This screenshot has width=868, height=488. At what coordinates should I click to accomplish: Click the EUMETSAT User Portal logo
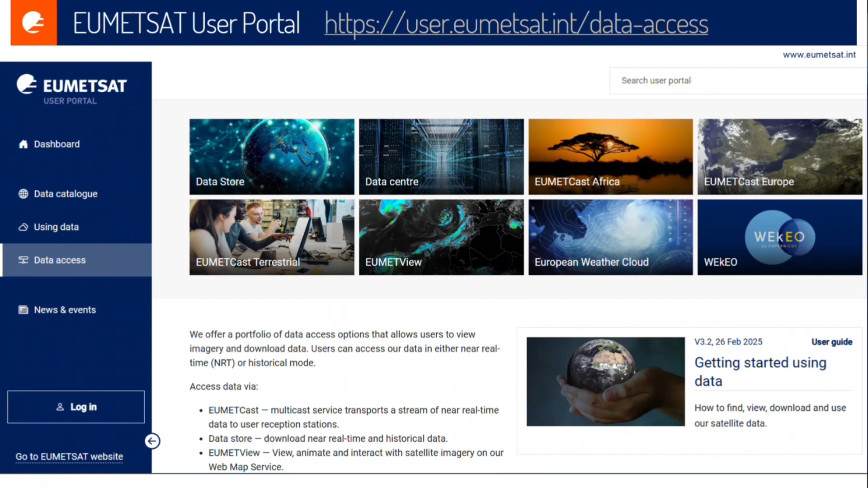[72, 89]
